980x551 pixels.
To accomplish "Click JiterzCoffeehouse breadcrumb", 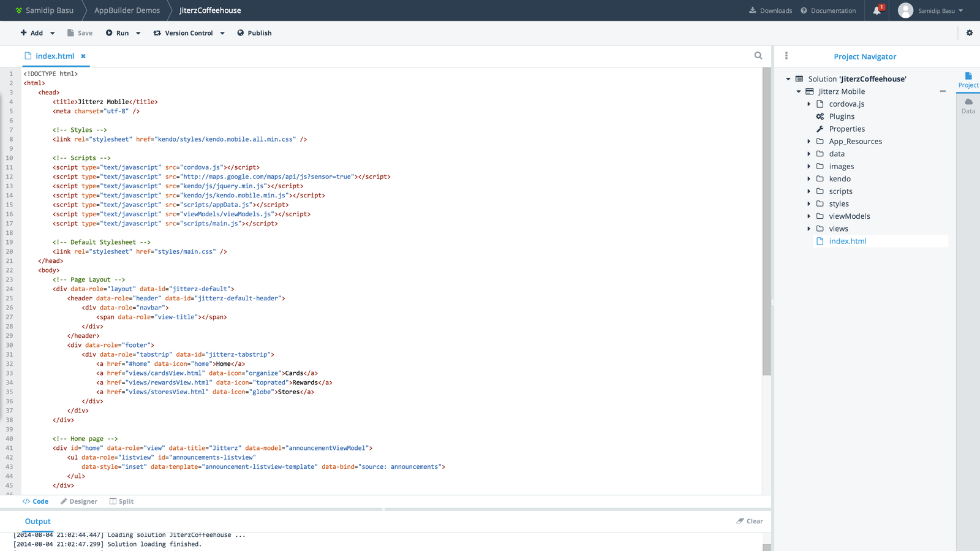I will click(x=210, y=10).
